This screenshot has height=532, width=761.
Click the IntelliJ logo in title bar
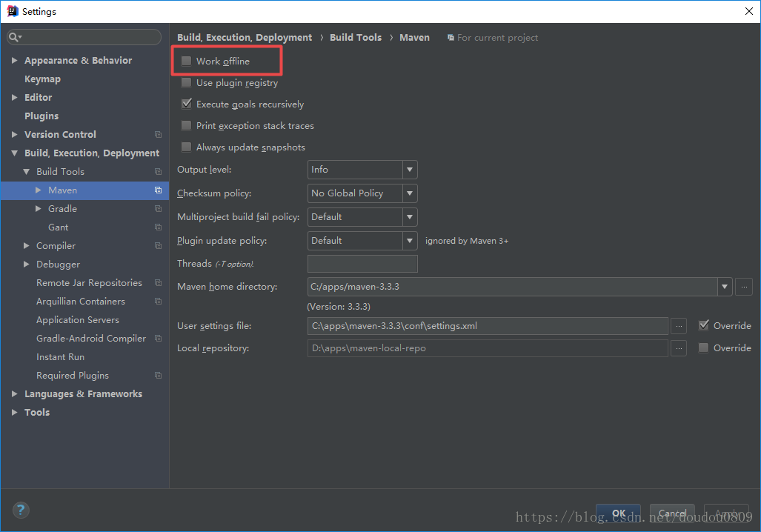pos(12,11)
